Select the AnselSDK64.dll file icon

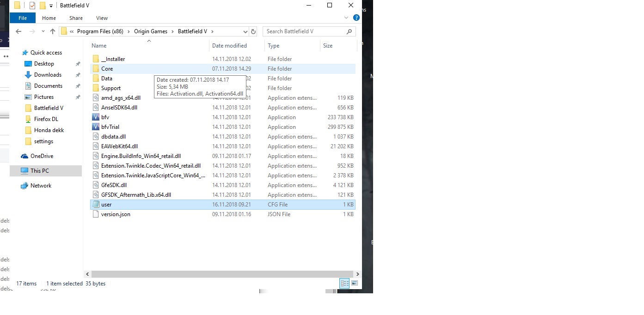(x=96, y=108)
